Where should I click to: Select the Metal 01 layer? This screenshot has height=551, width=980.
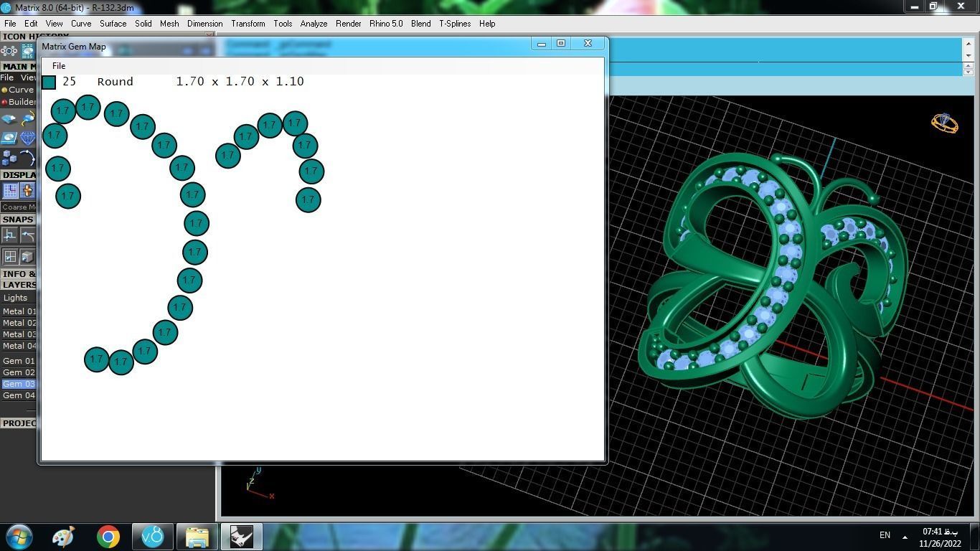click(19, 311)
